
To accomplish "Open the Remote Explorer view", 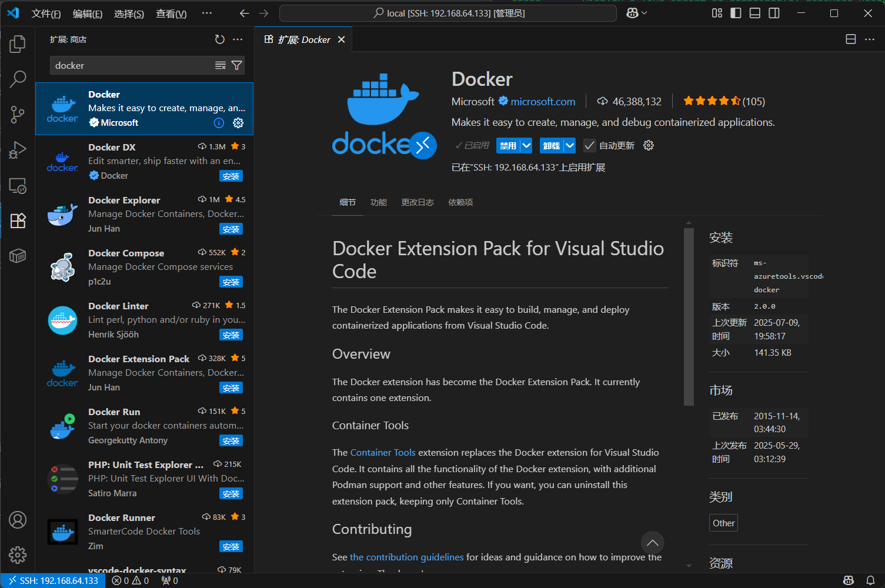I will point(18,186).
